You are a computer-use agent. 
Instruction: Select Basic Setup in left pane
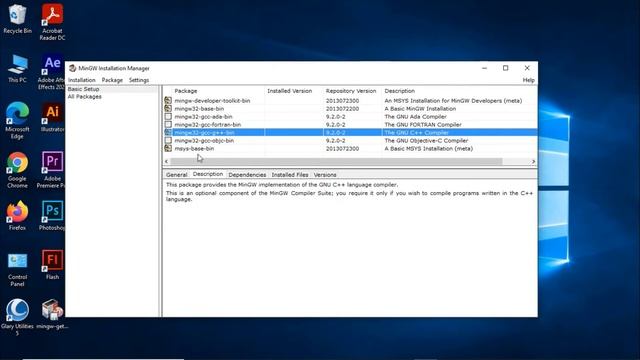(x=83, y=89)
